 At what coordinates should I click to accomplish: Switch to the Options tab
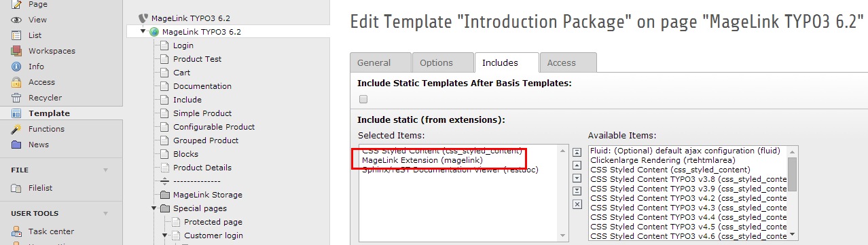pyautogui.click(x=443, y=62)
